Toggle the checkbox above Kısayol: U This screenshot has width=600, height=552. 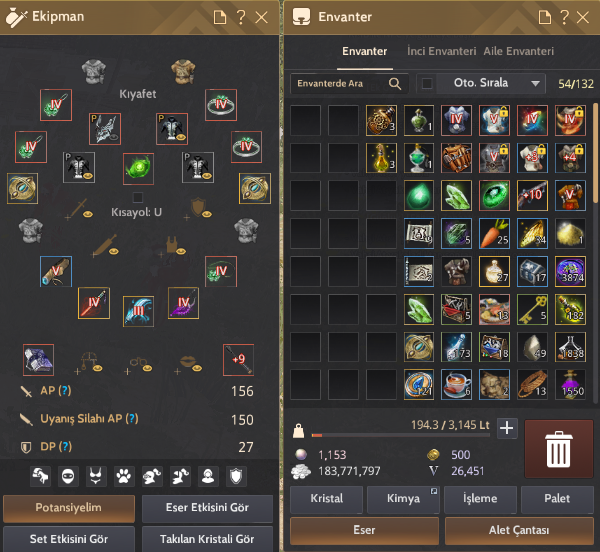(x=138, y=197)
